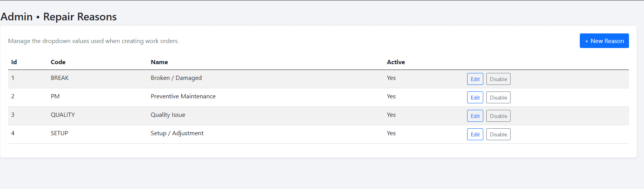Disable the PM repair reason
Image resolution: width=644 pixels, height=189 pixels.
[498, 98]
